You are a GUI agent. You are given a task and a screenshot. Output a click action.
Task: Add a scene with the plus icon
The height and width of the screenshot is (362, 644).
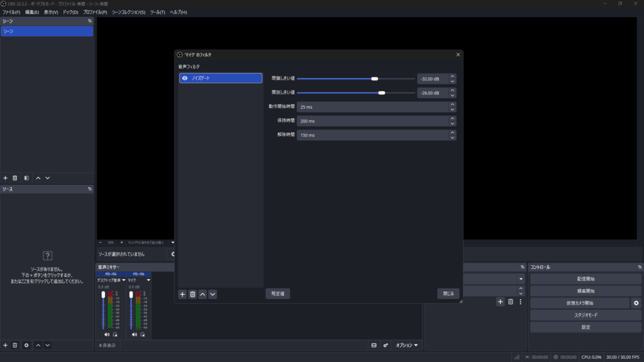pos(5,178)
